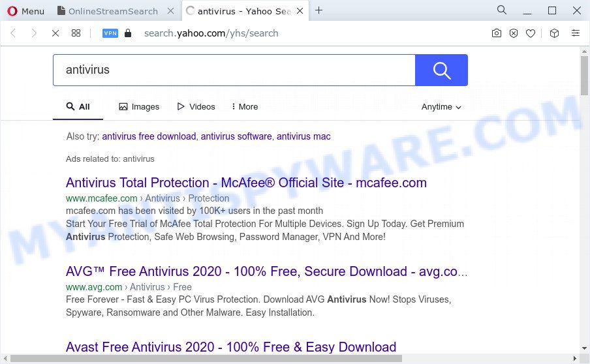This screenshot has width=590, height=364.
Task: Open the Avast Free Antivirus 2020 result
Action: click(231, 346)
